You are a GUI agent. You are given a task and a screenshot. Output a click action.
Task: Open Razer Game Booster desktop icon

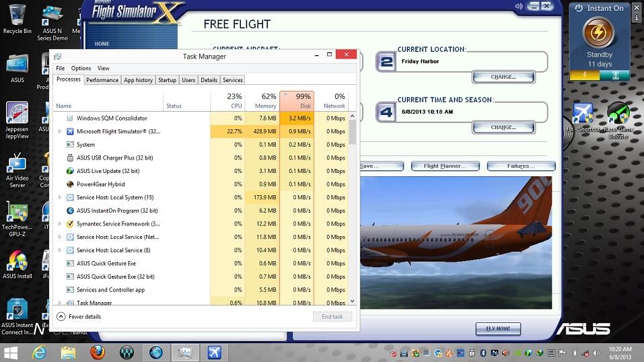pos(618,114)
